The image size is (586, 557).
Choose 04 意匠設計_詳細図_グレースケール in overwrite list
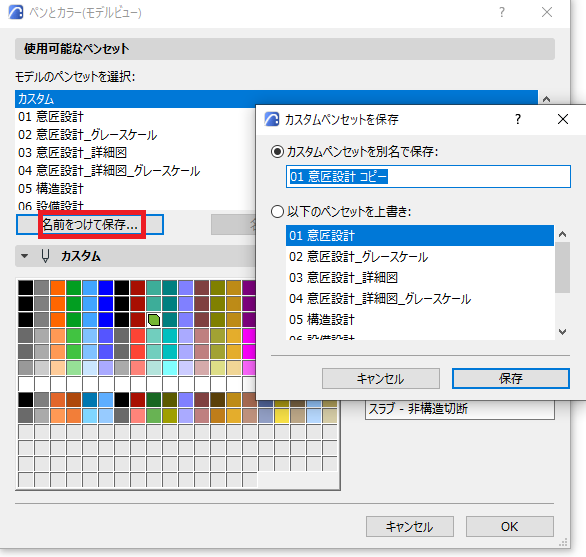point(420,299)
